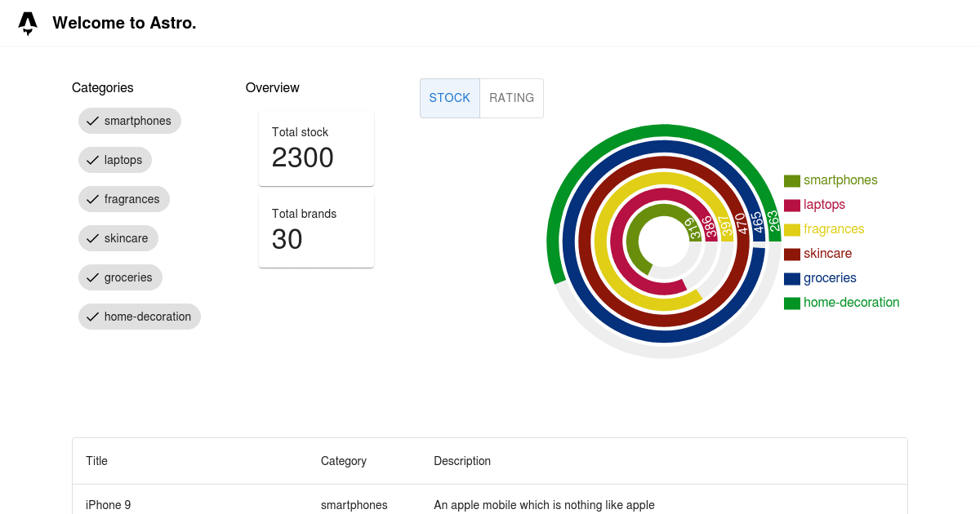This screenshot has width=980, height=514.
Task: Disable the fragrances category filter
Action: coord(124,199)
